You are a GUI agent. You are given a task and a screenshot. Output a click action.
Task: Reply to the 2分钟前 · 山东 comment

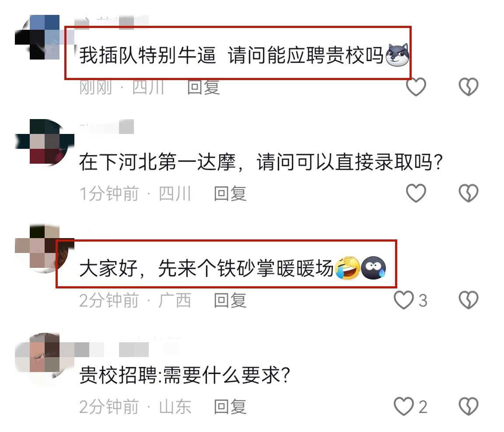[x=230, y=407]
